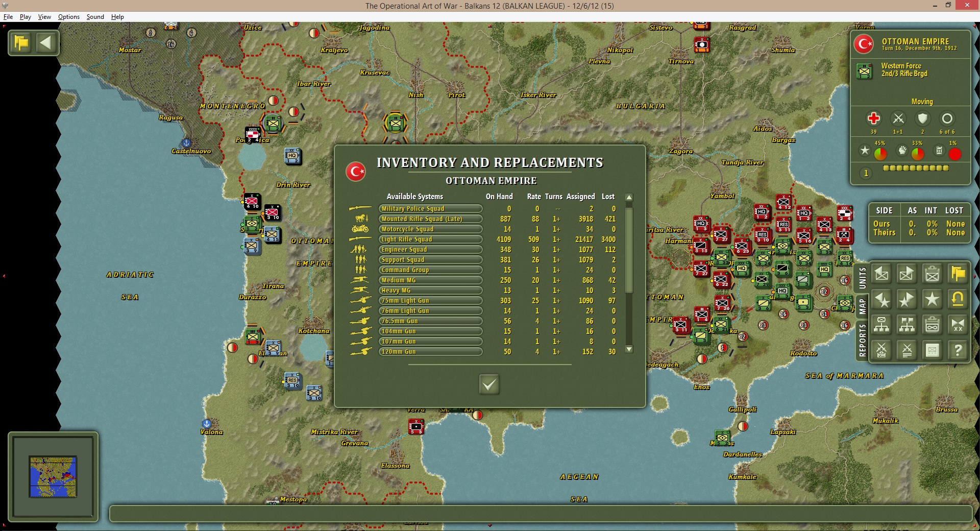Click the highlighted unit card icon
Image resolution: width=980 pixels, height=531 pixels.
click(x=933, y=350)
